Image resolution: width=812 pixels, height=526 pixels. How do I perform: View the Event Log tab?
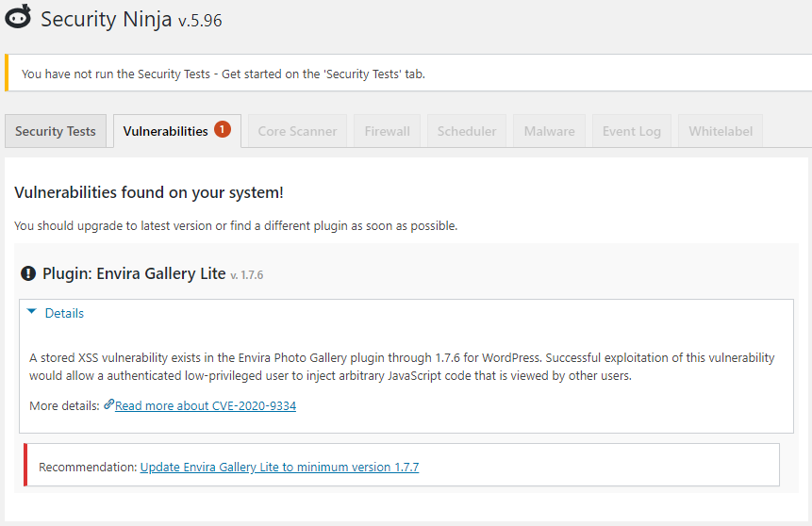click(x=632, y=131)
